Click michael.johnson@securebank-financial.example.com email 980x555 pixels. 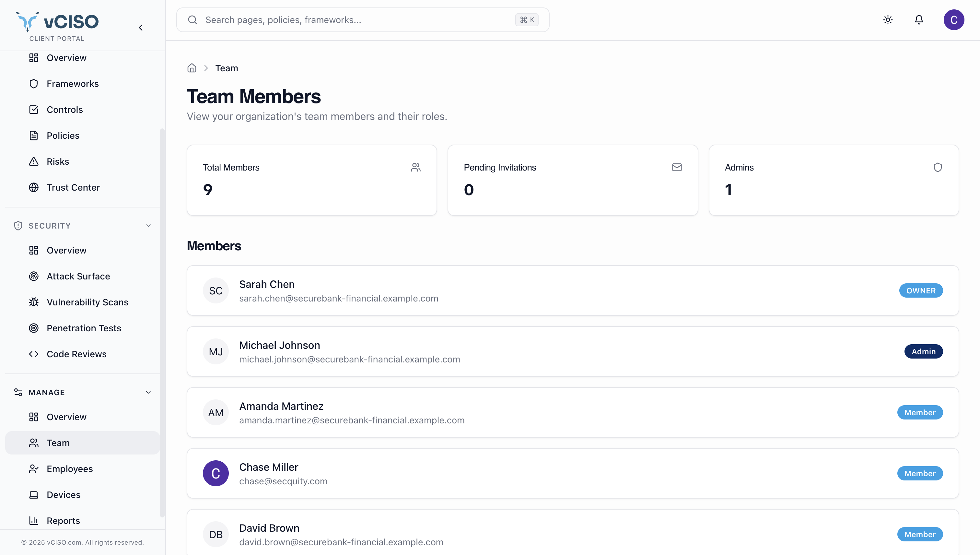click(x=349, y=359)
